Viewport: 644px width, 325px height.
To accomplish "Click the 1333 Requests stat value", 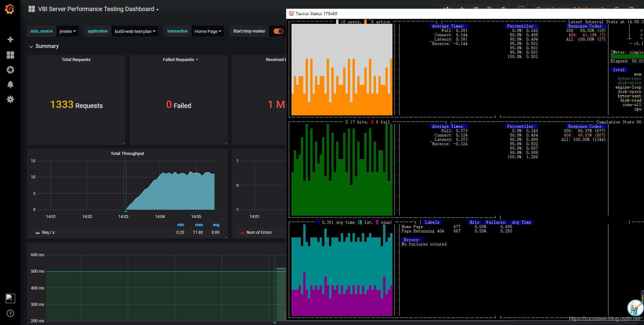I will click(x=76, y=105).
